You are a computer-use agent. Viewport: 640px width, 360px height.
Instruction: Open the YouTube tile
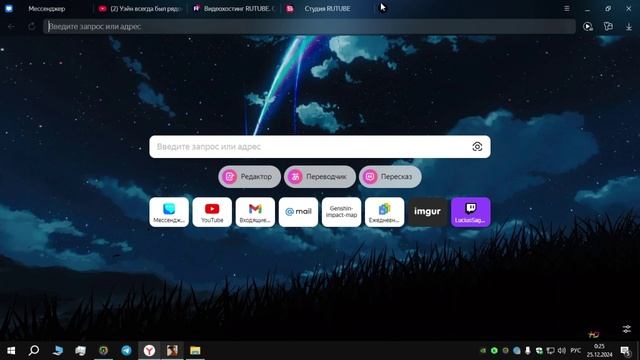point(212,212)
